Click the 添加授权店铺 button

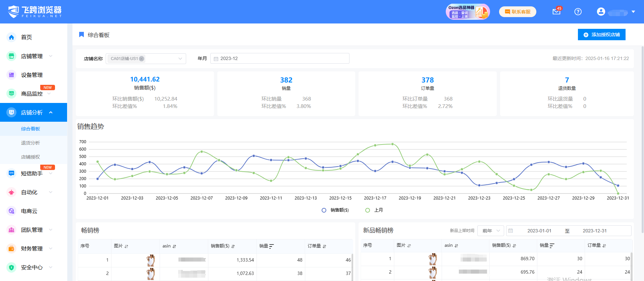point(601,35)
